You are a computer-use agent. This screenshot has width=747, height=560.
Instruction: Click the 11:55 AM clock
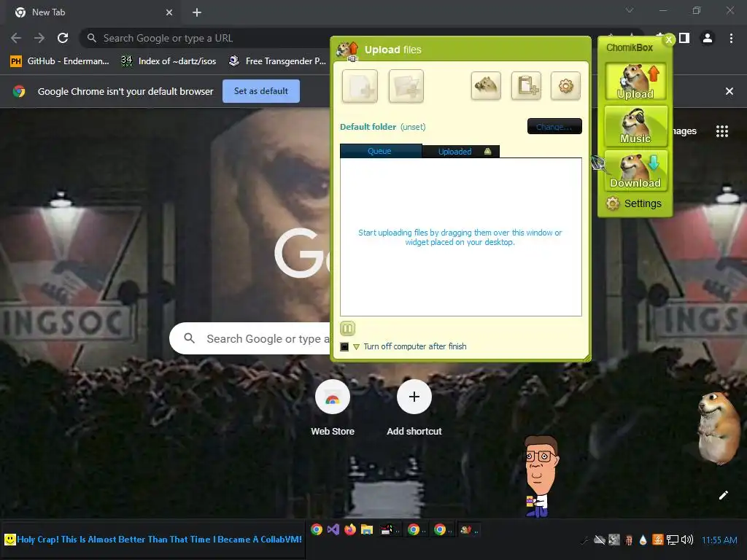719,540
